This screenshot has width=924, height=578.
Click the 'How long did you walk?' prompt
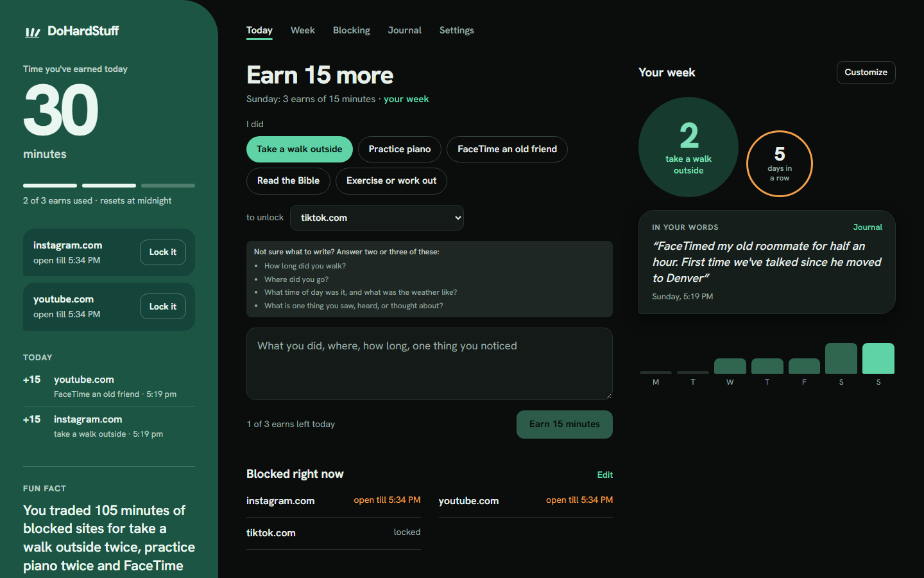(305, 266)
